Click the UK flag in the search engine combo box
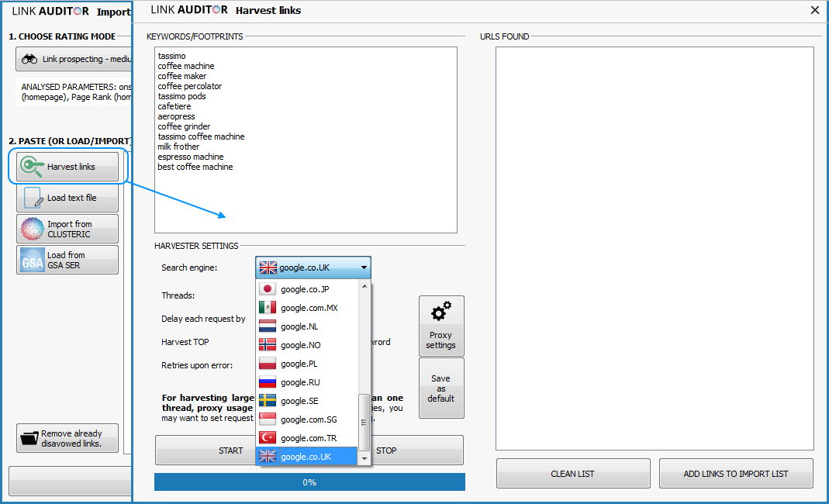 268,268
